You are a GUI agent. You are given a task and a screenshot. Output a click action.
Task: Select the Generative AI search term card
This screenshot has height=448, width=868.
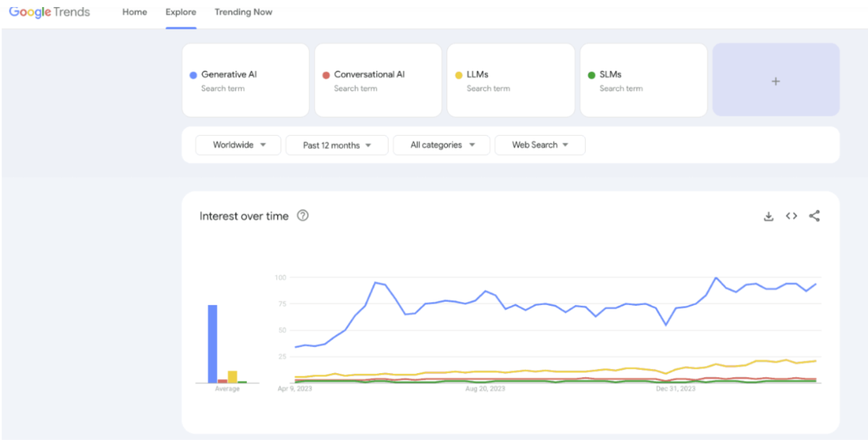point(245,80)
